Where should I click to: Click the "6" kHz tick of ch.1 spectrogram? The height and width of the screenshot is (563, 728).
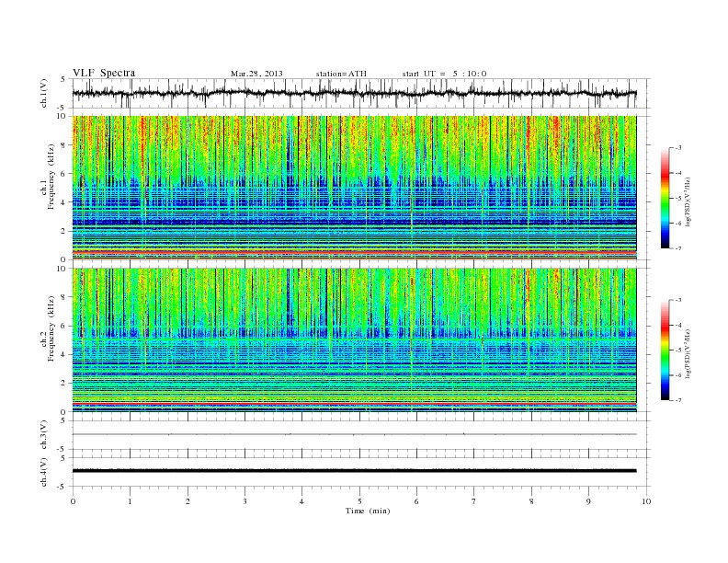pos(63,174)
